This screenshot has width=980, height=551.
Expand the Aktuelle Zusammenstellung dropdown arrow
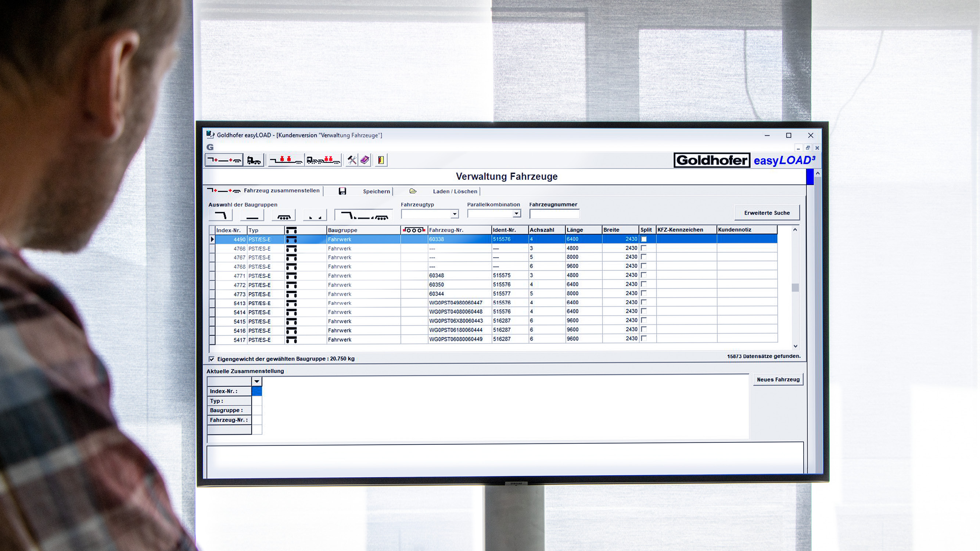(257, 381)
